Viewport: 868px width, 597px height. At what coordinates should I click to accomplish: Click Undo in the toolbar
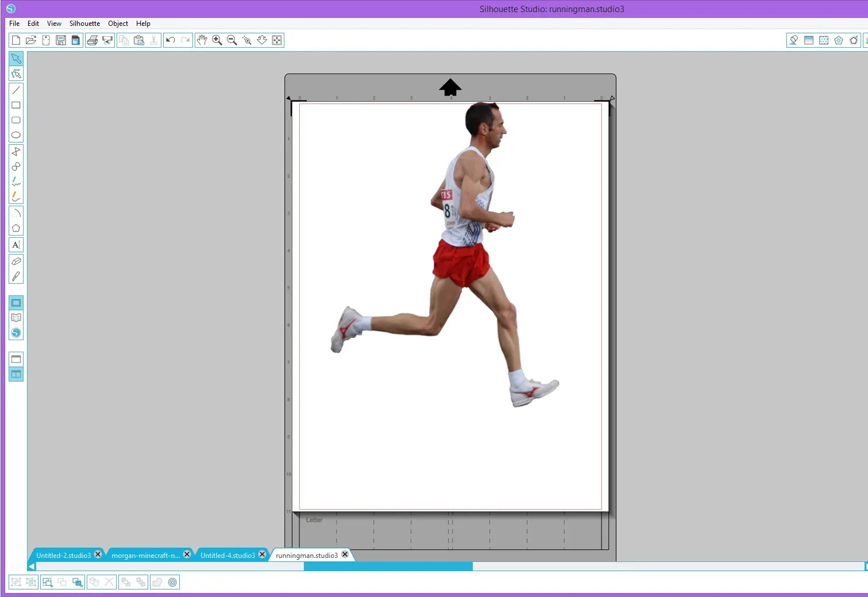(170, 40)
